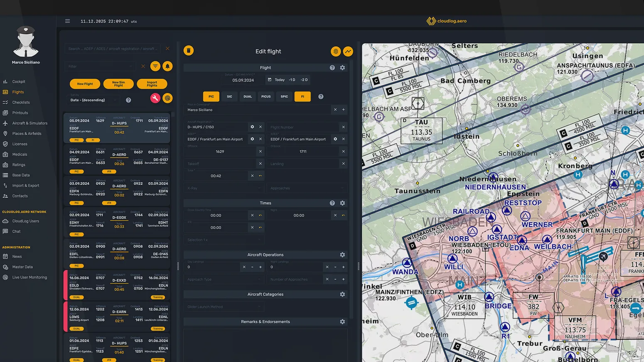
Task: Open the yellow filter options icon
Action: pyautogui.click(x=155, y=66)
